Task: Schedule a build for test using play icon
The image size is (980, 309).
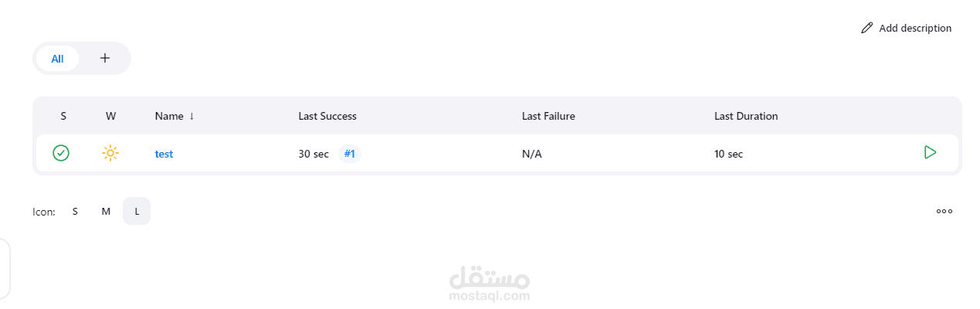Action: click(930, 153)
